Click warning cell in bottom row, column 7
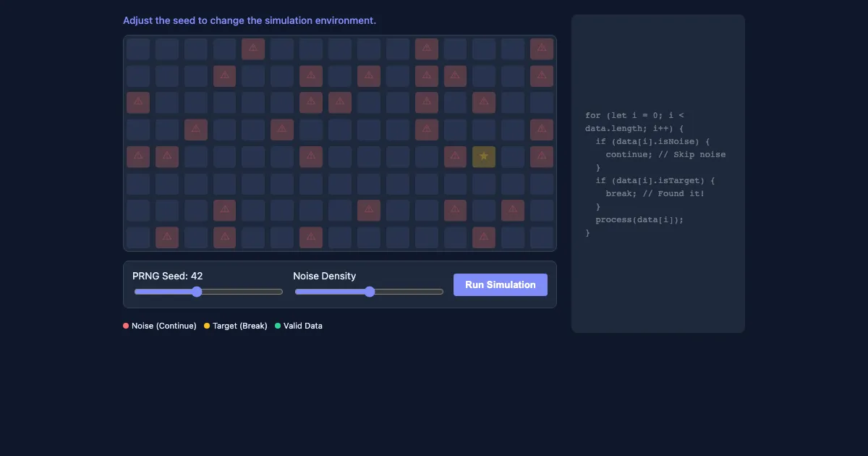The width and height of the screenshot is (868, 456). 311,237
